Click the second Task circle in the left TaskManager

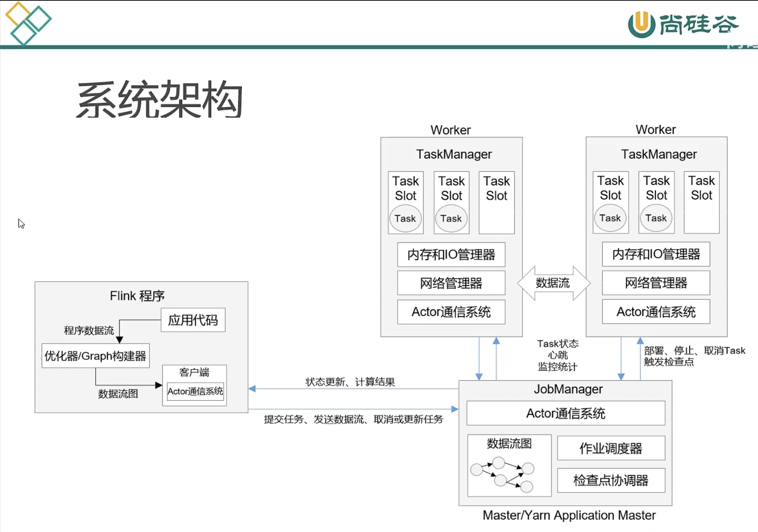tap(451, 218)
